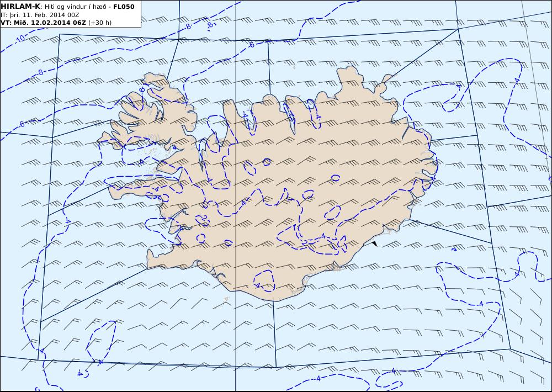Click the HIRLAM-K model name in title
This screenshot has width=552, height=392.
coord(20,7)
